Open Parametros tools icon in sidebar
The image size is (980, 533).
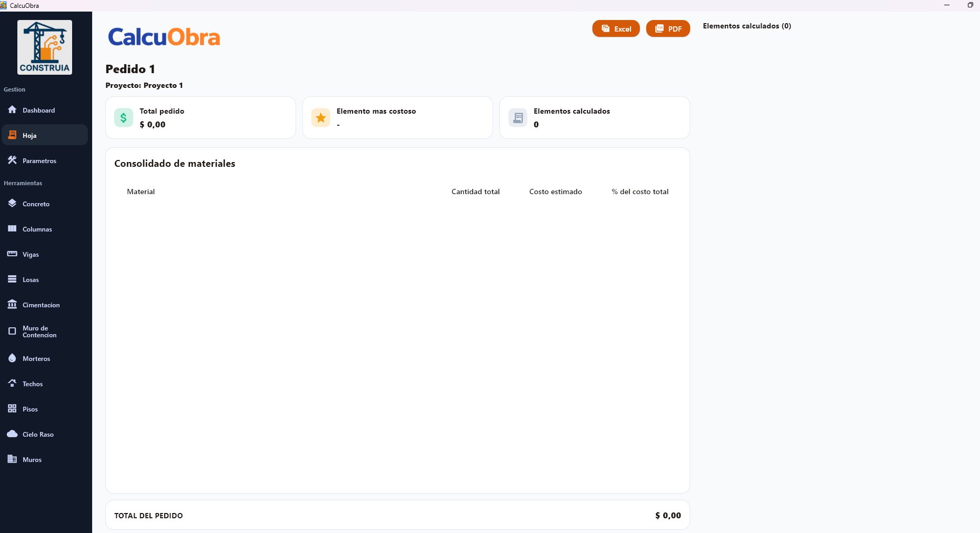pos(12,160)
